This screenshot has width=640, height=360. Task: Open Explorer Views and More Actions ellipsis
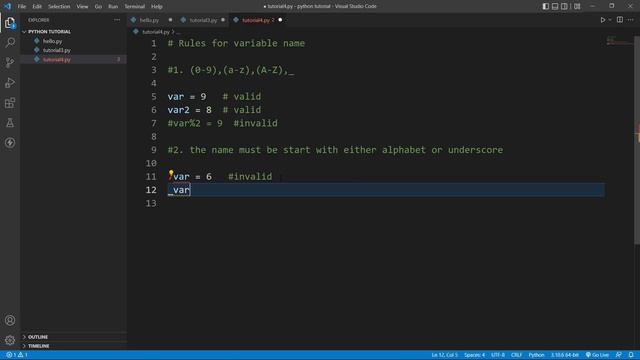tap(117, 20)
